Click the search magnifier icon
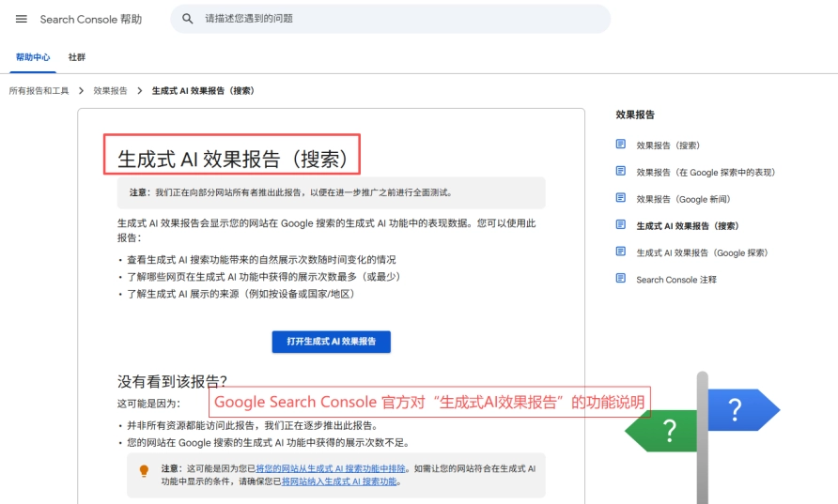This screenshot has width=838, height=504. click(188, 19)
